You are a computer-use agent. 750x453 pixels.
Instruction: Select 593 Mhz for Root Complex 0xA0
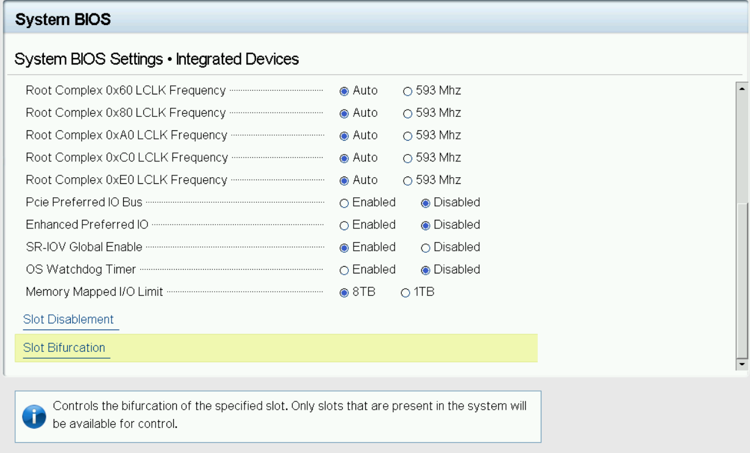[x=407, y=136]
